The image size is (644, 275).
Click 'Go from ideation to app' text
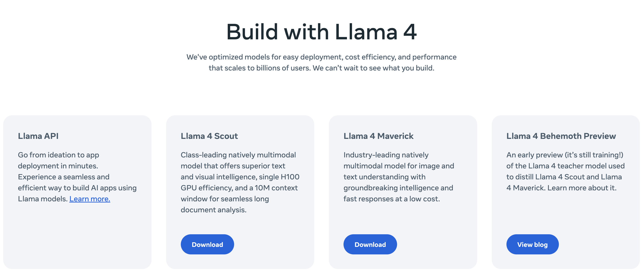[x=59, y=155]
